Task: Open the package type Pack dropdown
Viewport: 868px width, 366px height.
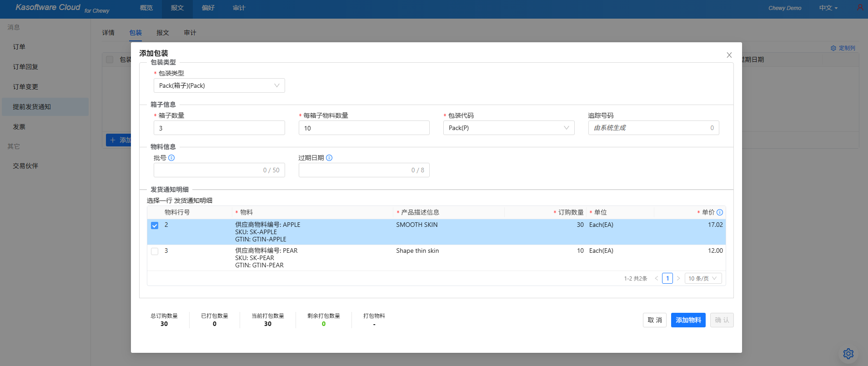Action: (219, 85)
